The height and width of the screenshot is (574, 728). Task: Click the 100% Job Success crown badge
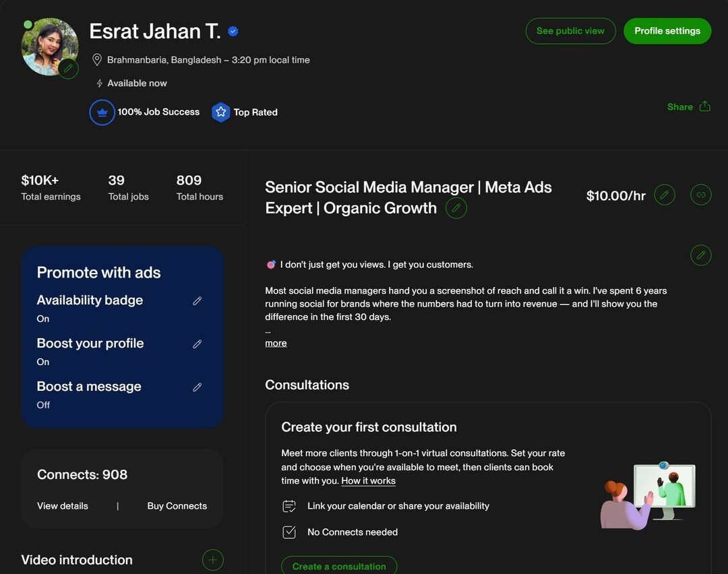pyautogui.click(x=102, y=113)
